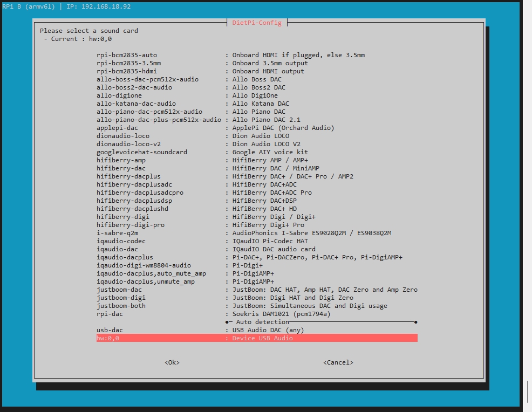The height and width of the screenshot is (412, 532).
Task: Choose rpi-bcm2835-3.5mm onboard output
Action: pyautogui.click(x=257, y=63)
